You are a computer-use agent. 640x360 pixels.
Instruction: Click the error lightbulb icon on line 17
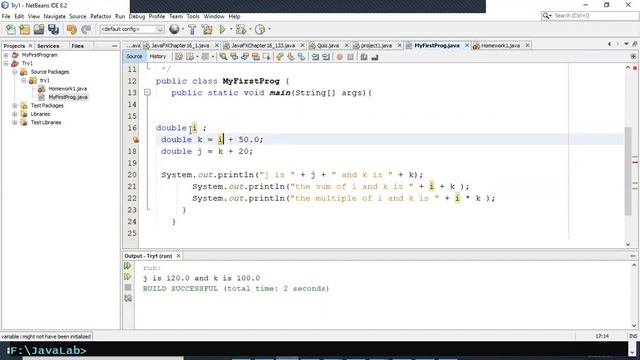[x=136, y=140]
